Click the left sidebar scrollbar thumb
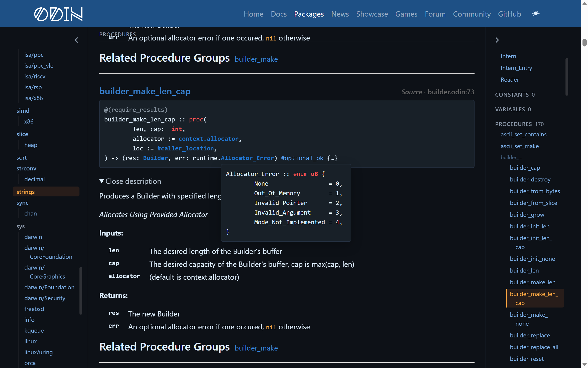 (x=81, y=291)
